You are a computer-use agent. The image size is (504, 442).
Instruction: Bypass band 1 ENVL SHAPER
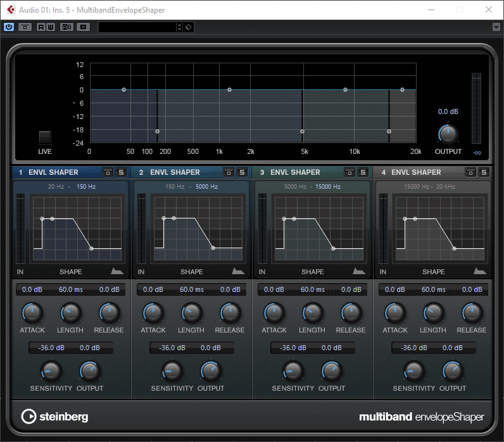click(108, 172)
